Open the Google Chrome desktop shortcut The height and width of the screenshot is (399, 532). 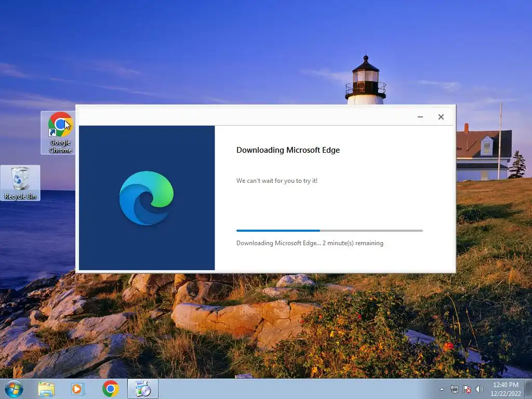tap(60, 132)
